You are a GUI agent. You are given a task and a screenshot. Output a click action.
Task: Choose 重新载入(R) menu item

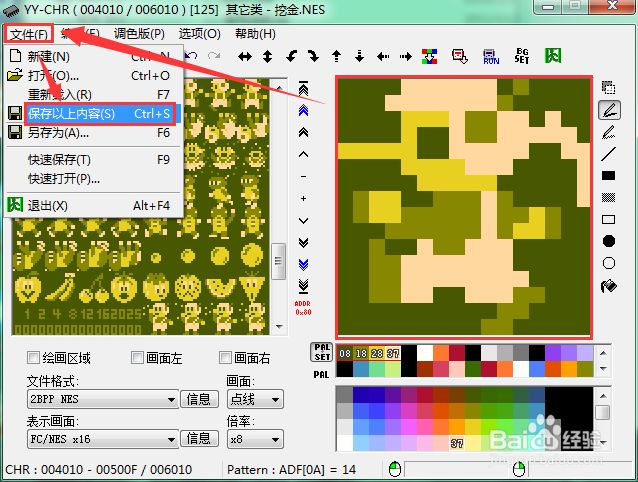93,95
